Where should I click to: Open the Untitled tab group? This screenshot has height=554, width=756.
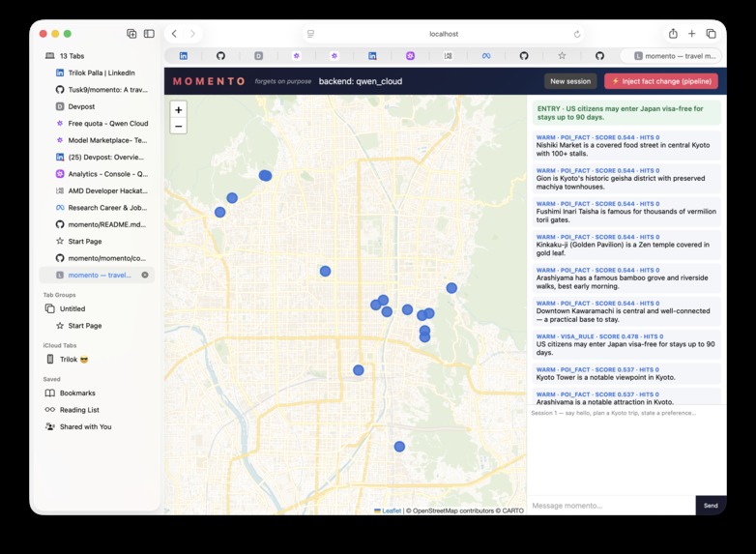(x=97, y=308)
